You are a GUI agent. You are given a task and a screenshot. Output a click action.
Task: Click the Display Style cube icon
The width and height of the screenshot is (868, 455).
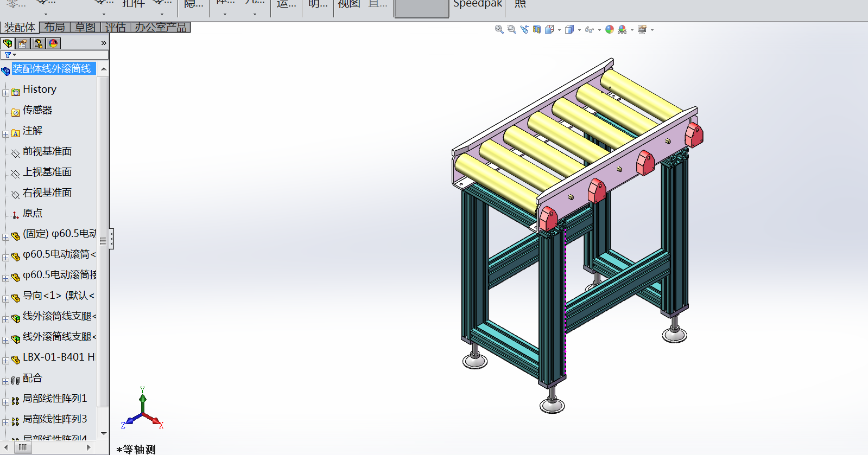[x=569, y=29]
